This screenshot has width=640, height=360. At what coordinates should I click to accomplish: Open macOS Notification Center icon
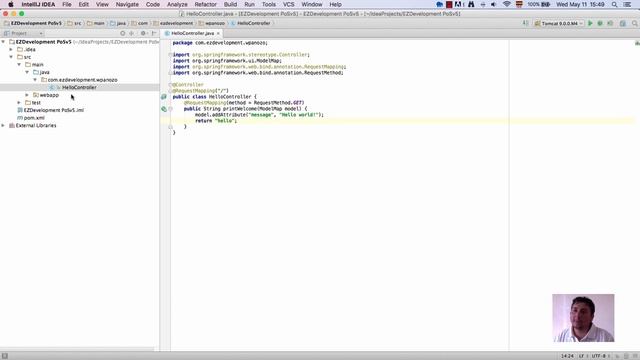coord(627,4)
